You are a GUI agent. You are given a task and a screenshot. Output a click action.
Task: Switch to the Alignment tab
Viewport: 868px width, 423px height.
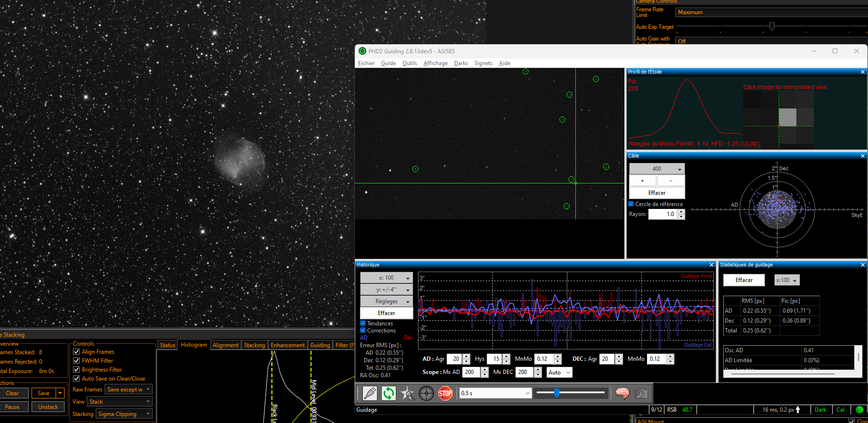click(x=225, y=345)
